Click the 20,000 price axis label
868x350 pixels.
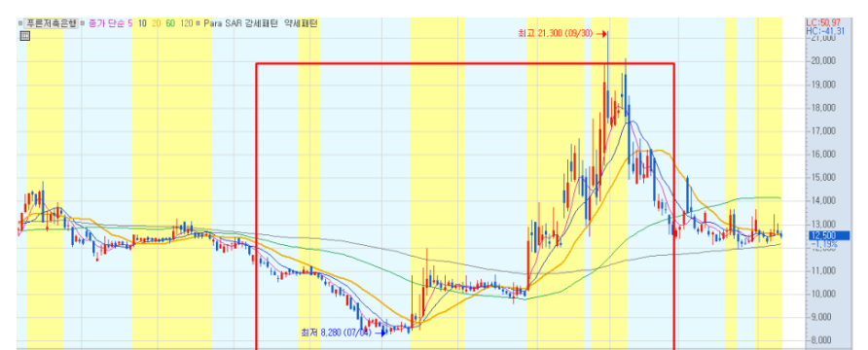click(x=823, y=61)
